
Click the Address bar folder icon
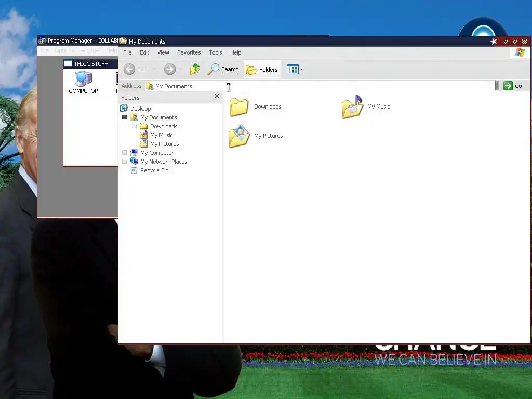[x=150, y=86]
